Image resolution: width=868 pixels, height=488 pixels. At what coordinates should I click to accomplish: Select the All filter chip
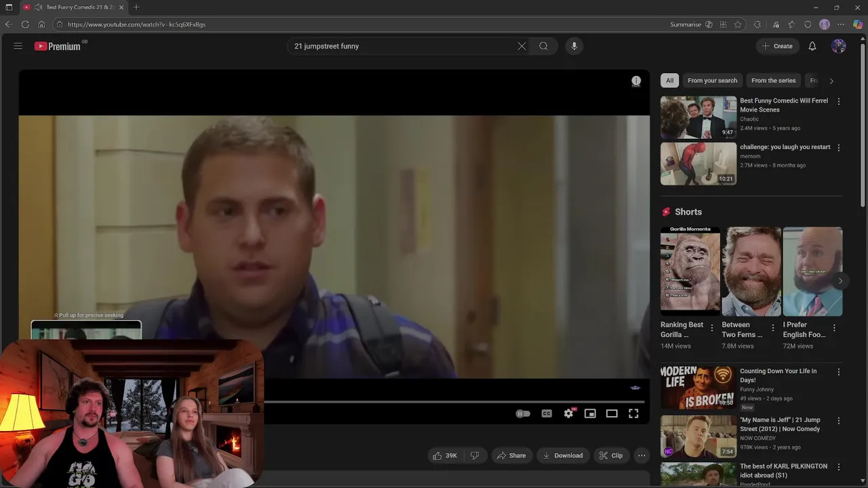click(669, 81)
